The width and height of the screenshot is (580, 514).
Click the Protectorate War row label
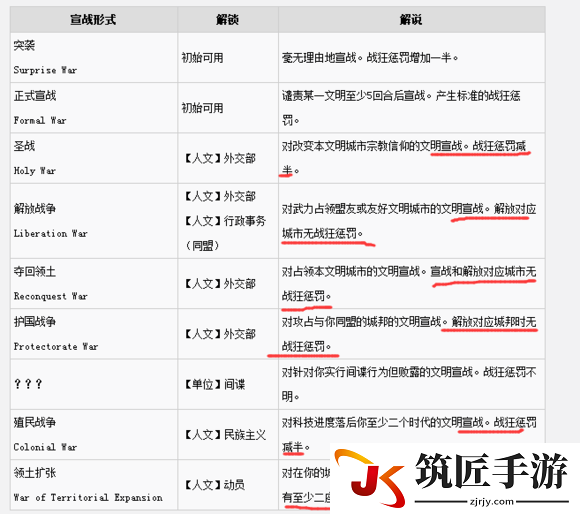point(56,346)
